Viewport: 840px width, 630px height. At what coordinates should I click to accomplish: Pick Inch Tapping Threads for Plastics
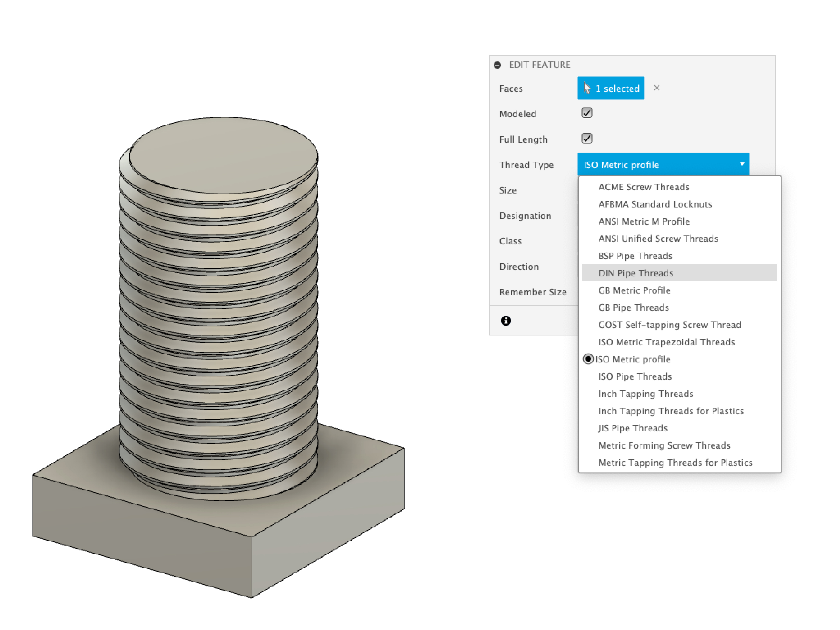[x=671, y=411]
